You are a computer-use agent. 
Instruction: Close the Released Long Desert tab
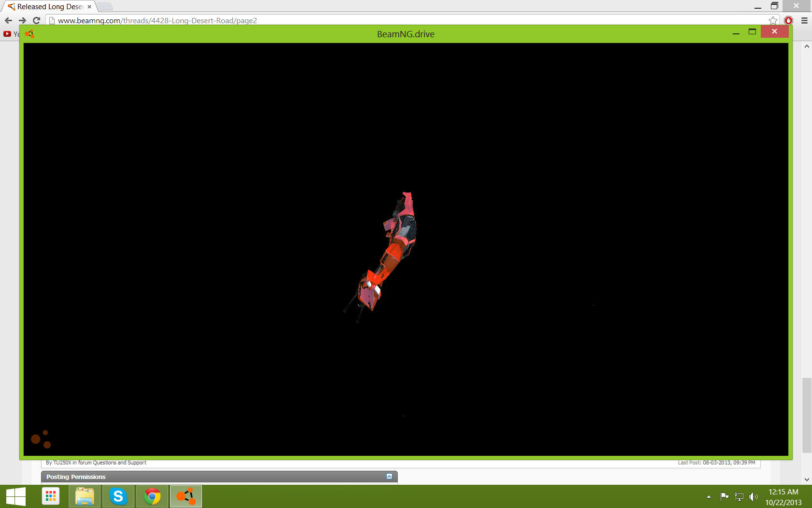point(89,7)
